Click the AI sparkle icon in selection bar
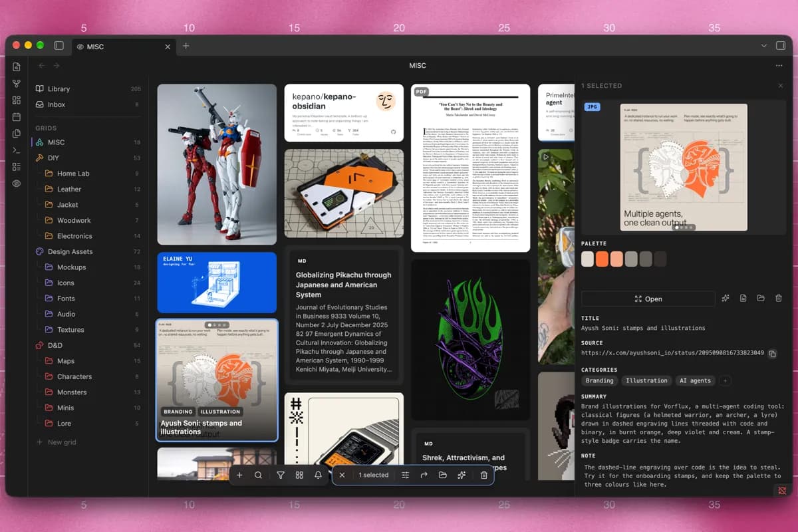This screenshot has height=532, width=798. 461,475
